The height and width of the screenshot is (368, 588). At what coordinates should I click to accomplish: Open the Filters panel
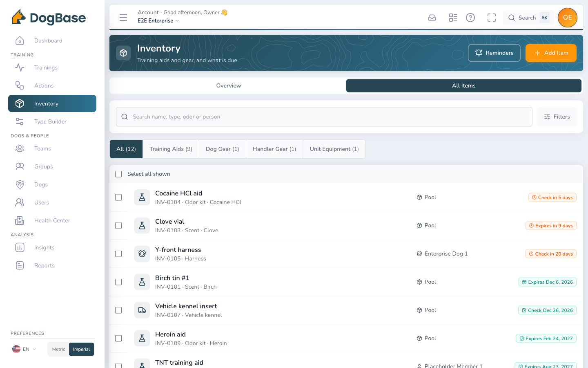pyautogui.click(x=557, y=117)
